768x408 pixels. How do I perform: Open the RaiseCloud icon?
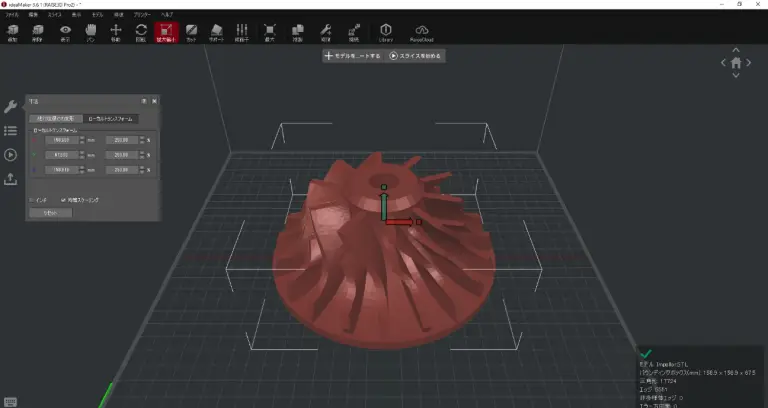pos(422,34)
